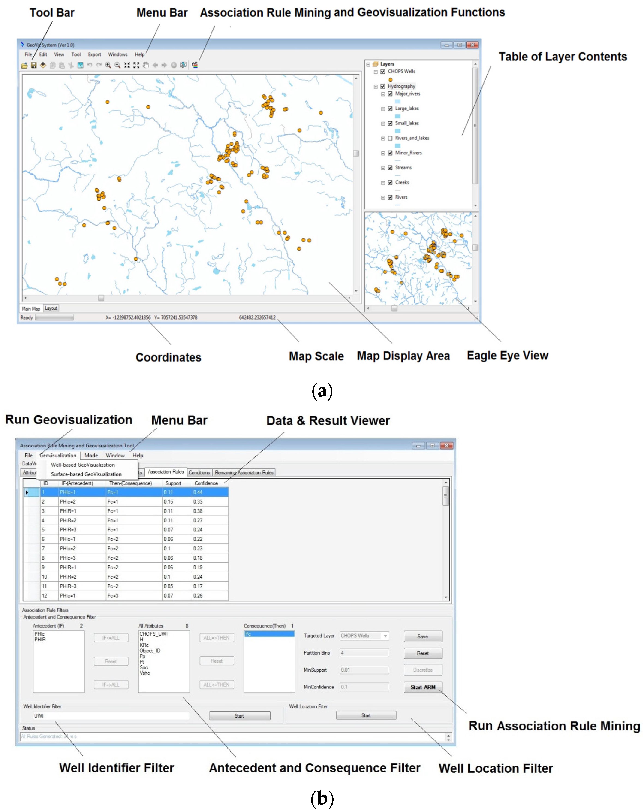Screen dimensions: 644x812
Task: Select the Zoom In magnifier tool
Action: (108, 65)
